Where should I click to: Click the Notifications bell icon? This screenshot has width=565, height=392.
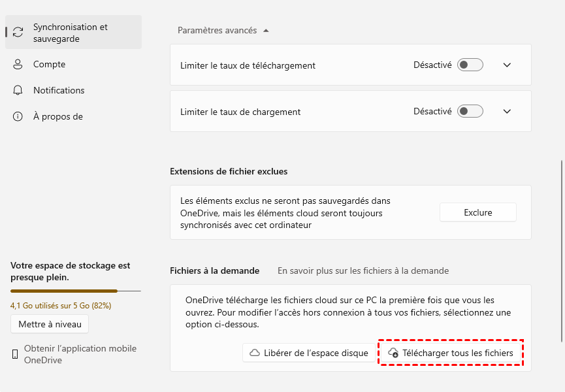click(18, 90)
